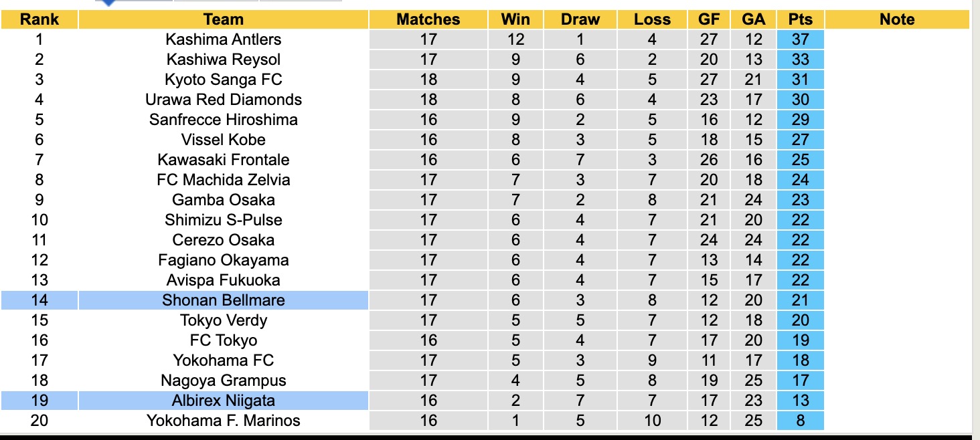Click the GF column header
980x440 pixels.
click(x=709, y=19)
